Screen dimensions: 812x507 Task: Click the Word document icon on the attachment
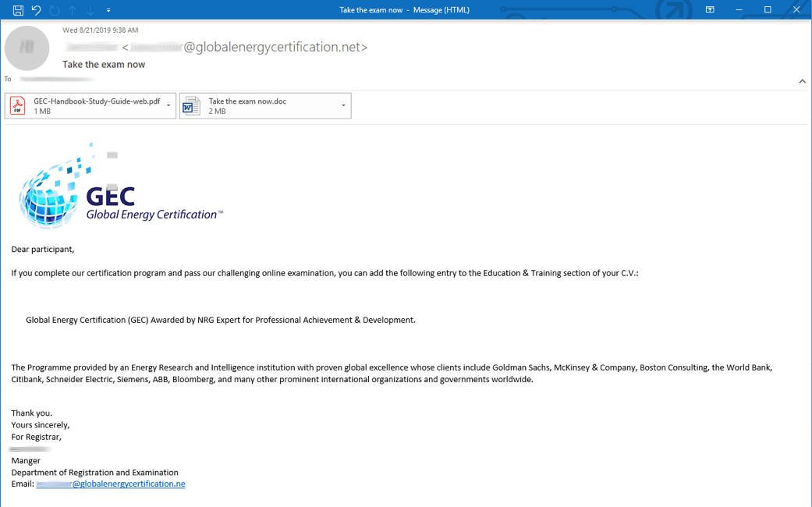(x=191, y=106)
